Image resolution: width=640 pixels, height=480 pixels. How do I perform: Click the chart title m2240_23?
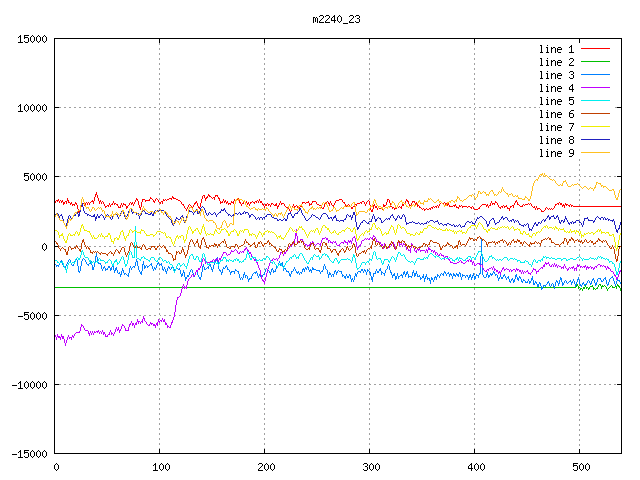336,19
